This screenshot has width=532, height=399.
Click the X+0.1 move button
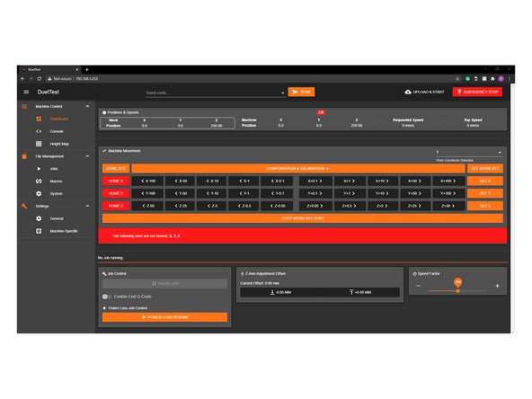[x=315, y=182]
